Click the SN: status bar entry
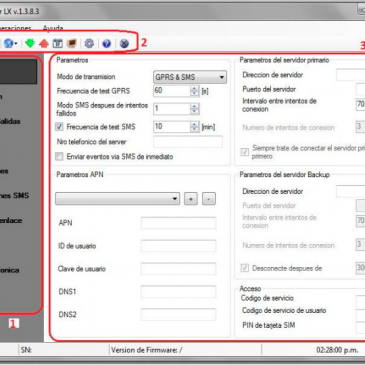Screen dimensions: 365x365 [x=26, y=350]
